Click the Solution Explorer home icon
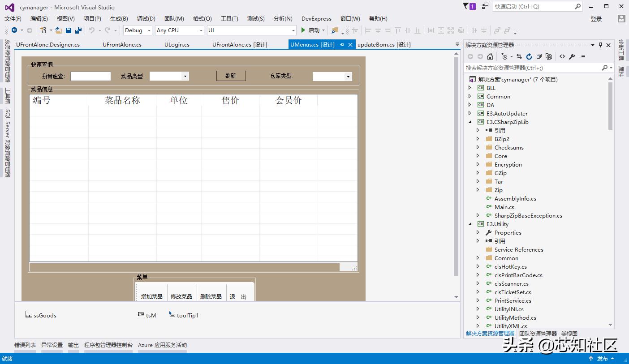This screenshot has width=629, height=364. [490, 56]
